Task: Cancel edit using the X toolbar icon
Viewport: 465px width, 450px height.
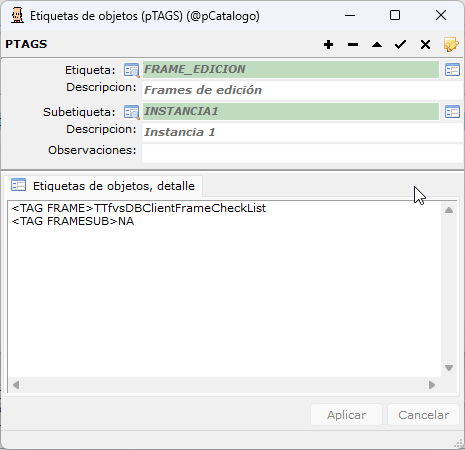Action: click(425, 44)
